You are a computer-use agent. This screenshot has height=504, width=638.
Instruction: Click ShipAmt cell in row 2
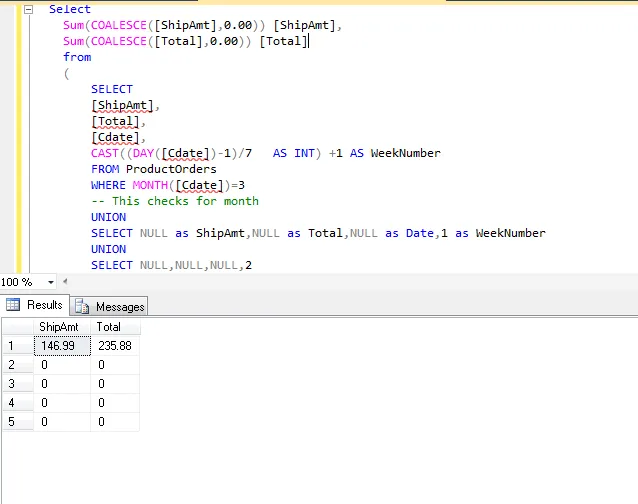(62, 364)
